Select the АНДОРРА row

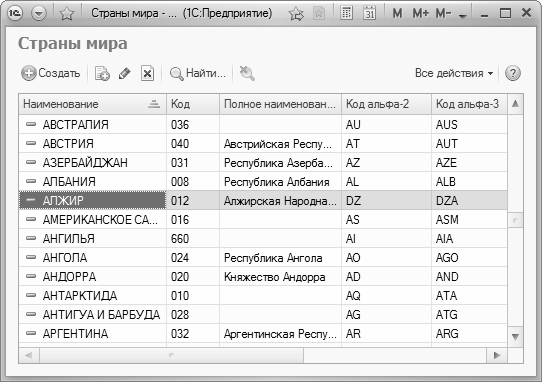coord(263,277)
